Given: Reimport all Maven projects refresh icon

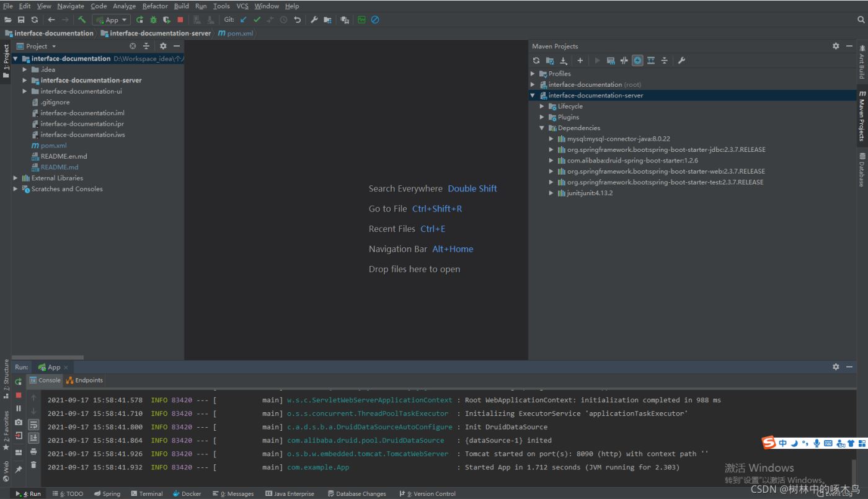Looking at the screenshot, I should (x=536, y=61).
